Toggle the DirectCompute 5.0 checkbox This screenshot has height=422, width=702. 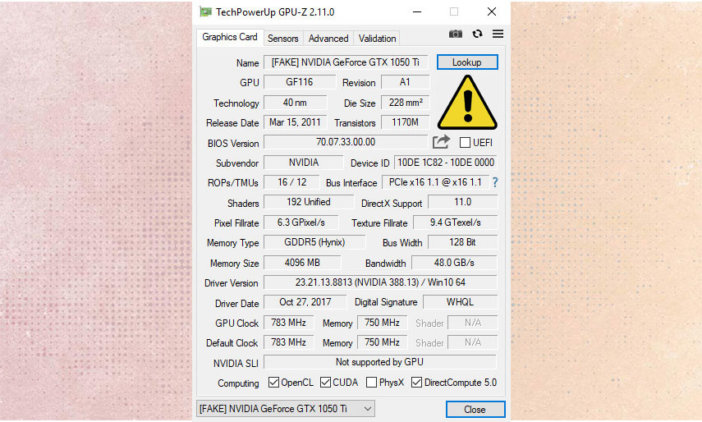pos(416,383)
